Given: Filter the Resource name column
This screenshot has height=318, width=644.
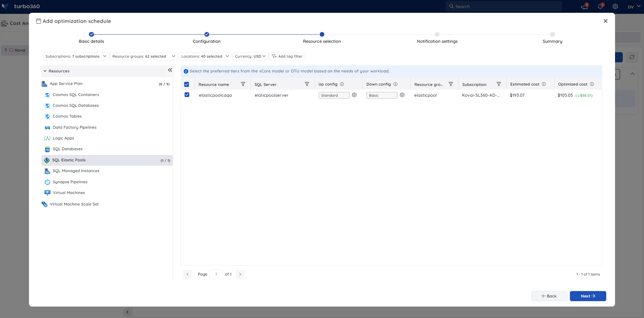Looking at the screenshot, I should pyautogui.click(x=243, y=84).
